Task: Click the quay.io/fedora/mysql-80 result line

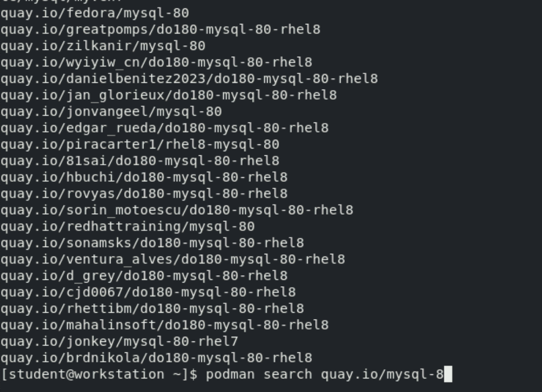Action: pyautogui.click(x=94, y=12)
